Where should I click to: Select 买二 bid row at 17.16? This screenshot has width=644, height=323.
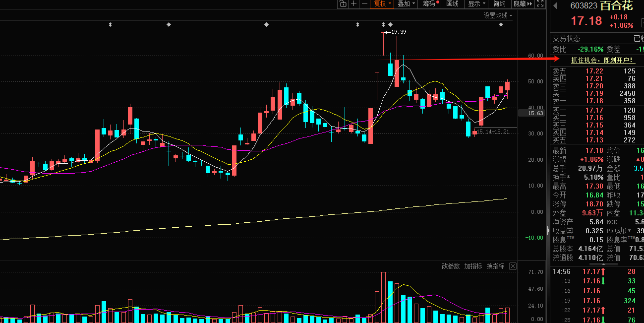tap(597, 118)
